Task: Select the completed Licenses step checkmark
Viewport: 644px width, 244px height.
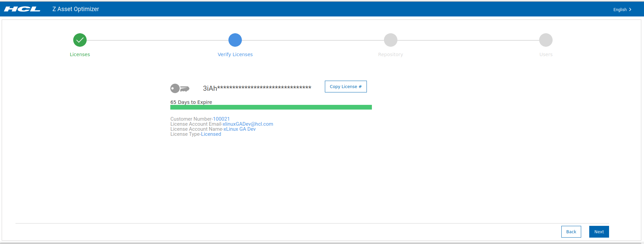Action: (80, 40)
